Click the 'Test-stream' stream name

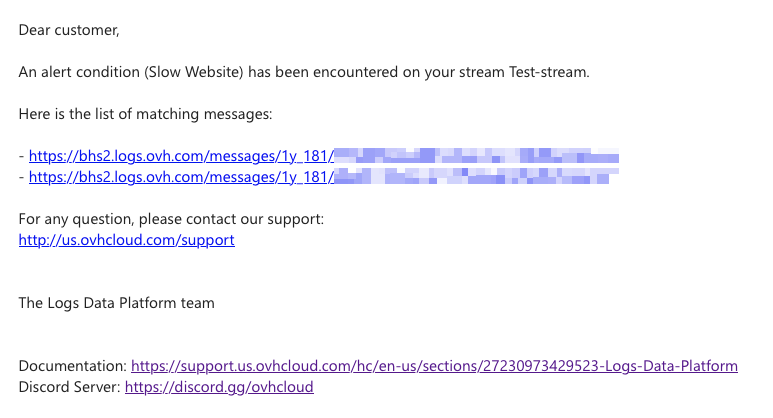click(549, 72)
